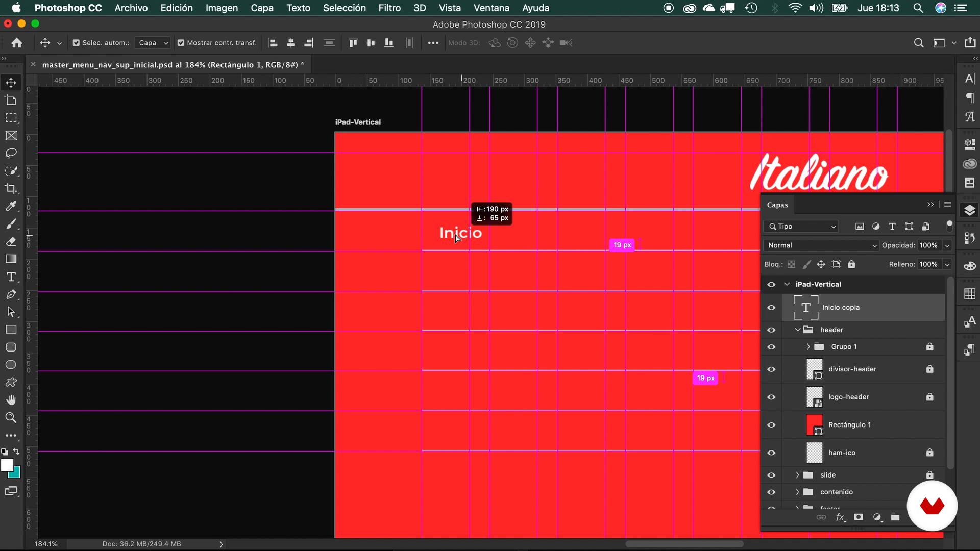
Task: Click the zoom level field 184.1%
Action: 46,544
